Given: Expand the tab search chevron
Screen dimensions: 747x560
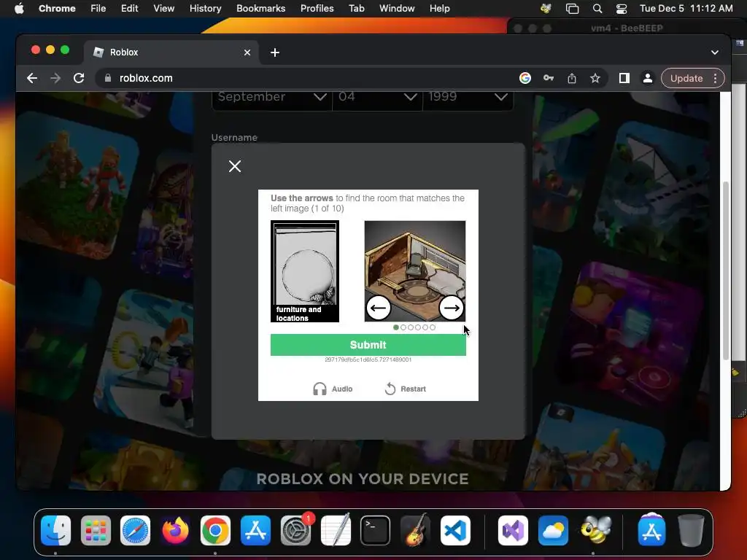Looking at the screenshot, I should coord(715,52).
